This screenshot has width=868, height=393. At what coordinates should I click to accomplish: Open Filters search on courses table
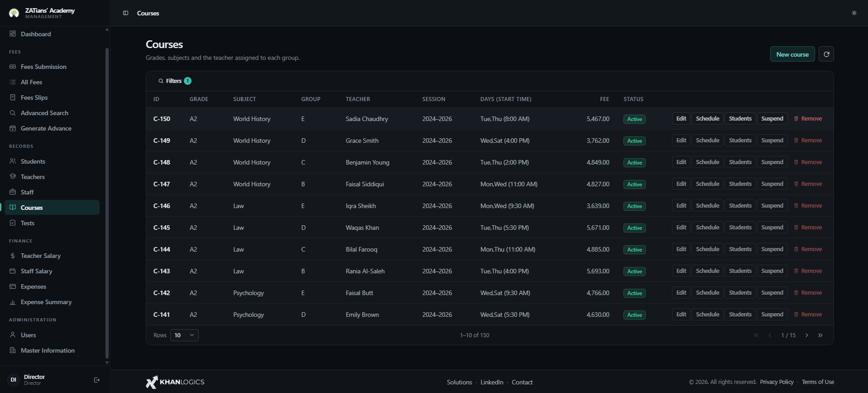[x=174, y=81]
